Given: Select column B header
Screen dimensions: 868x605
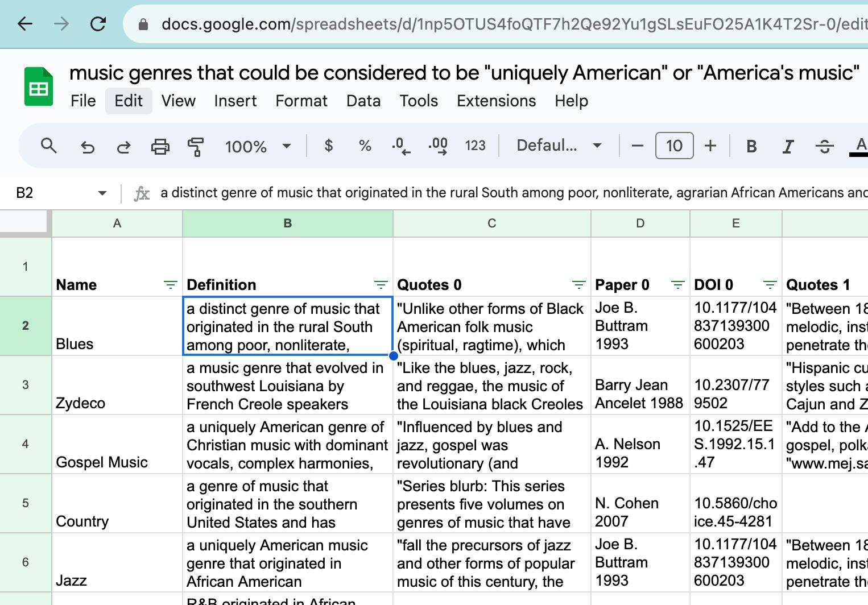Looking at the screenshot, I should pos(288,223).
